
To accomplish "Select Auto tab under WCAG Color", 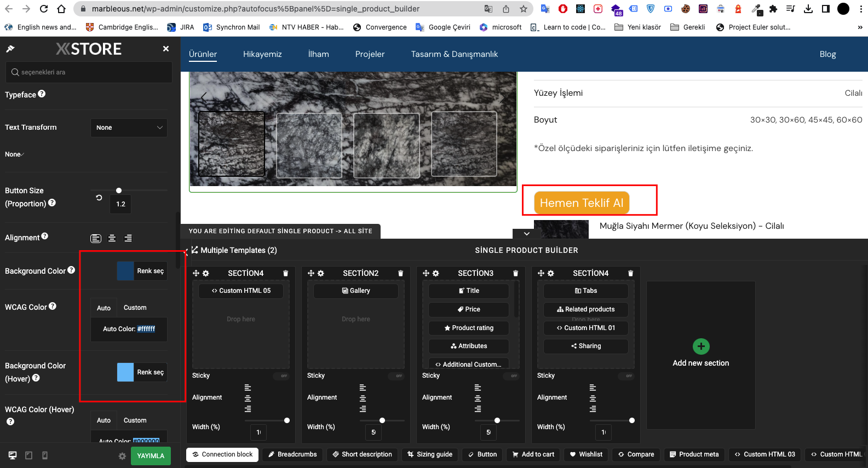I will click(x=104, y=308).
